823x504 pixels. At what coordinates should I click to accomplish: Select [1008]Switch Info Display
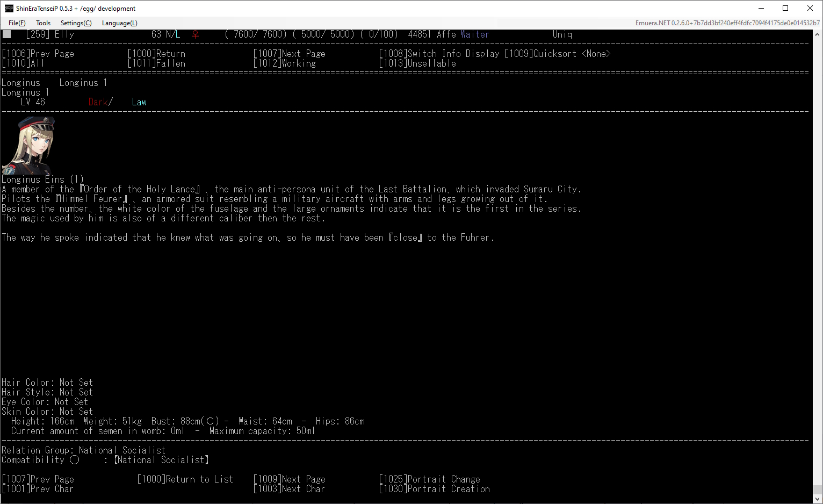(439, 54)
